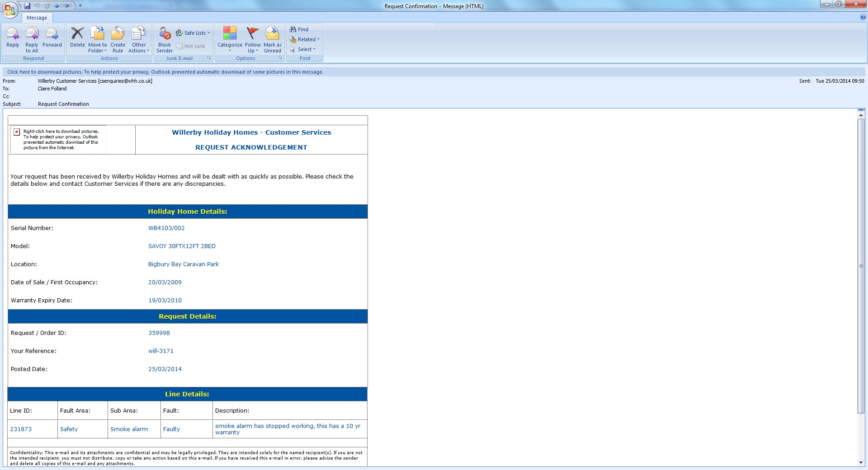The width and height of the screenshot is (868, 470).
Task: Click the Undo icon in the quick access toolbar
Action: pyautogui.click(x=37, y=6)
